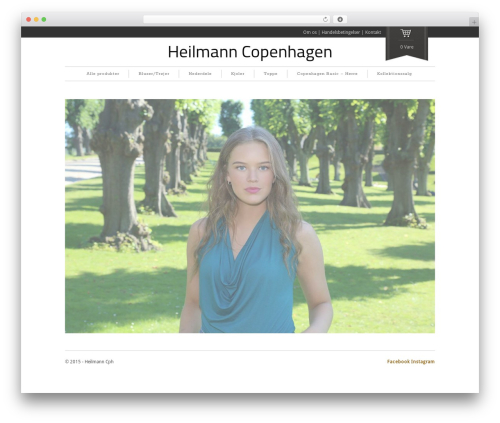Screen dimensions: 500x423
Task: Click the hero image of the woman in the park
Action: [x=250, y=216]
